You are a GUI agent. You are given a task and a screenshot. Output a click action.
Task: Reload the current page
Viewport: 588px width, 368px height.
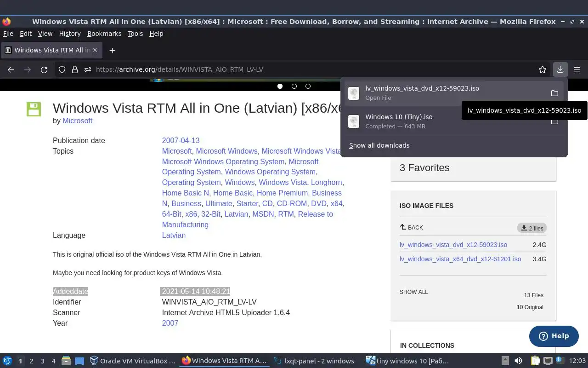[x=44, y=69]
